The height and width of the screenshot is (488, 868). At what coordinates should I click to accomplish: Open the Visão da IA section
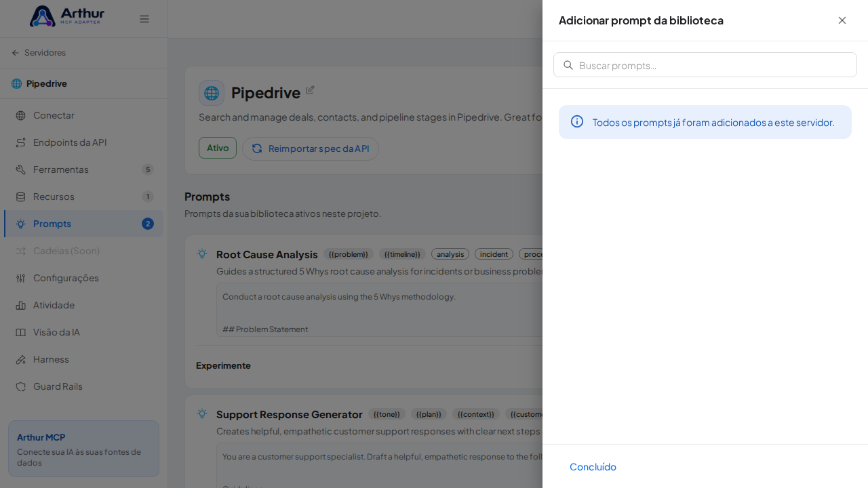(84, 332)
